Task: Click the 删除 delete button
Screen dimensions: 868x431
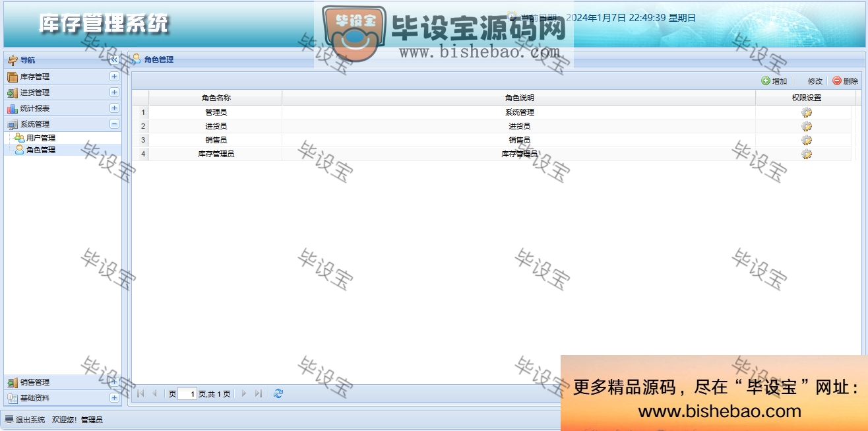Action: 845,81
